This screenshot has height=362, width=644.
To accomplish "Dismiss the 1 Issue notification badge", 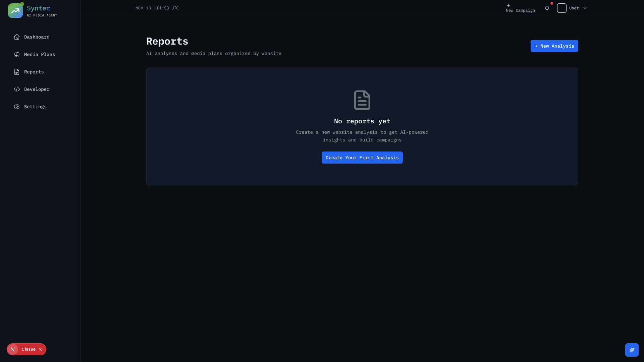I will 40,349.
